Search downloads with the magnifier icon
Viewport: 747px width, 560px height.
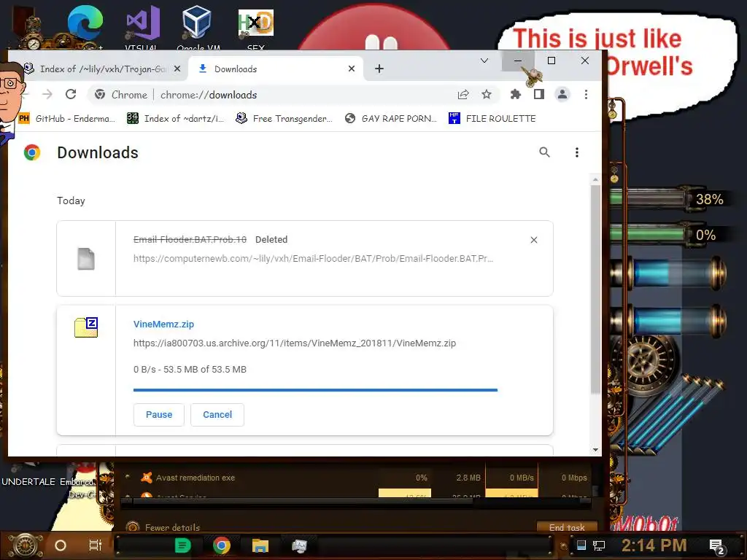click(x=544, y=152)
